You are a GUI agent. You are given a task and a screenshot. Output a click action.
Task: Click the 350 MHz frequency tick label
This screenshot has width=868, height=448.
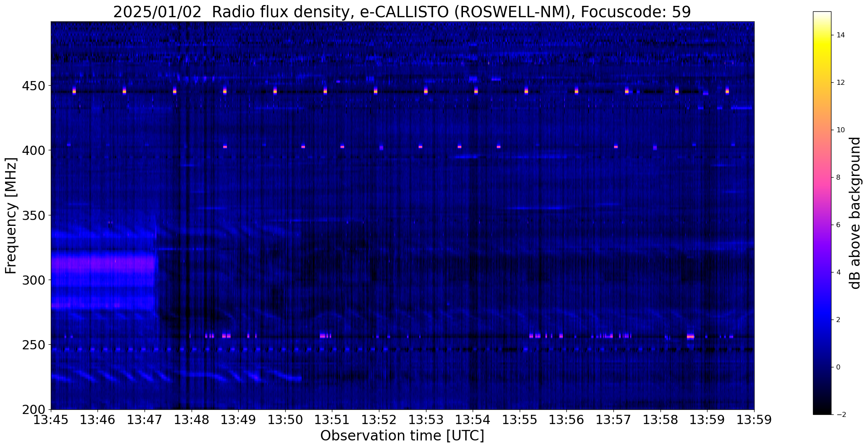pyautogui.click(x=33, y=215)
